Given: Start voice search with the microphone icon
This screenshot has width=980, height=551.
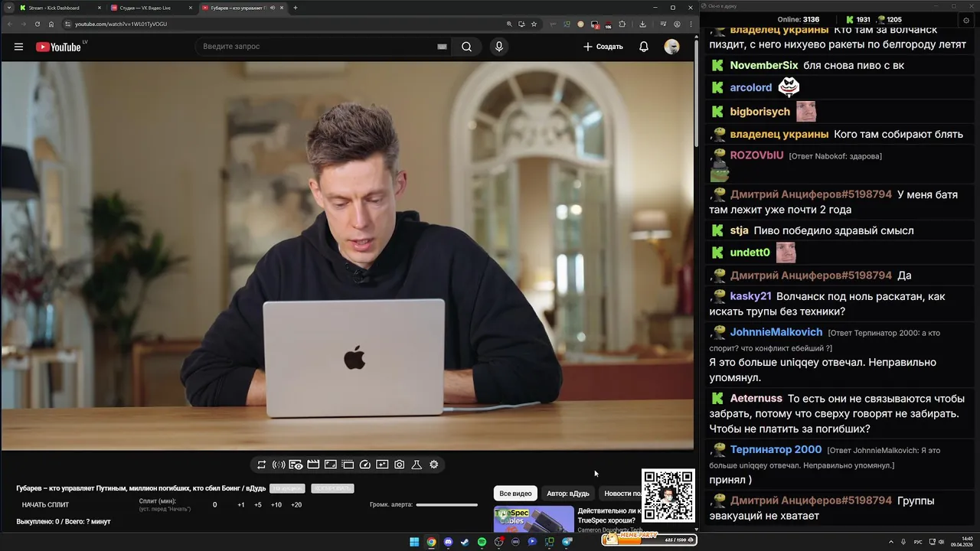Looking at the screenshot, I should pos(499,47).
